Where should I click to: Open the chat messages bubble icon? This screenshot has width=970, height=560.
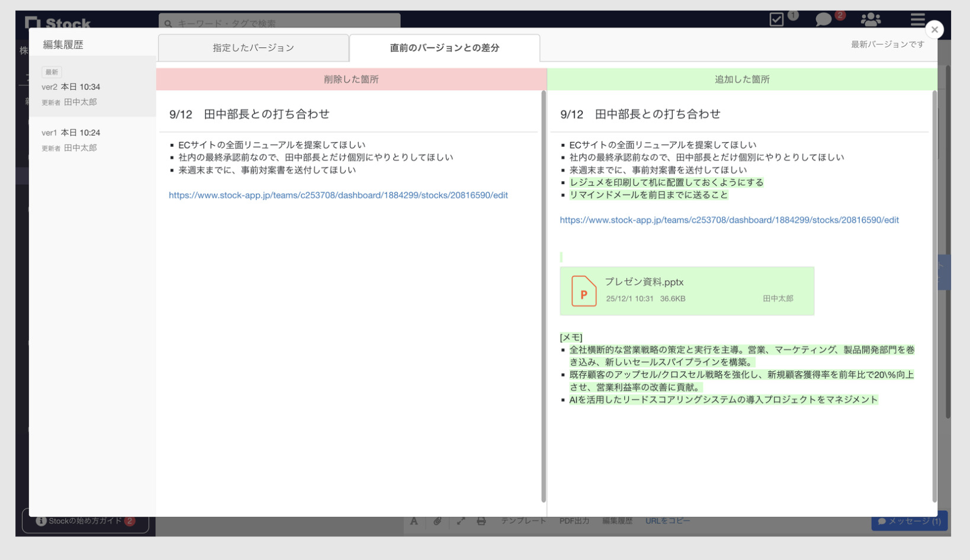tap(823, 20)
